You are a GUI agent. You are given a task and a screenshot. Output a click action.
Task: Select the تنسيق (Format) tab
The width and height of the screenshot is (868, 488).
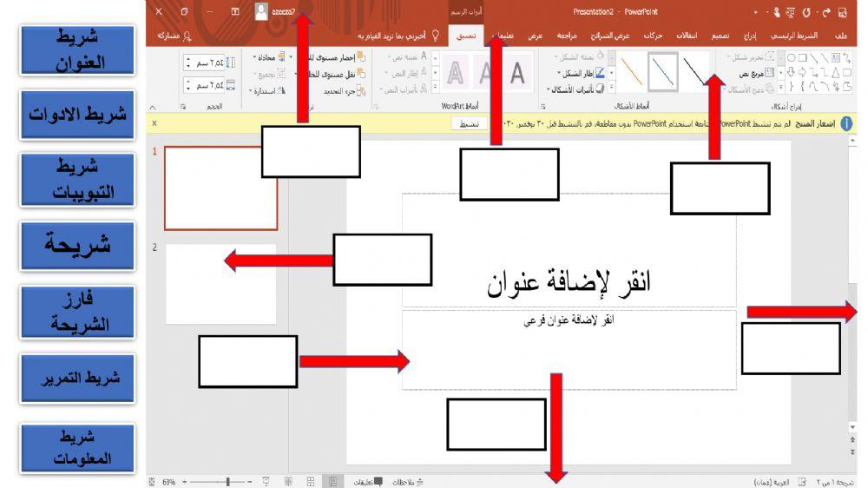[465, 36]
